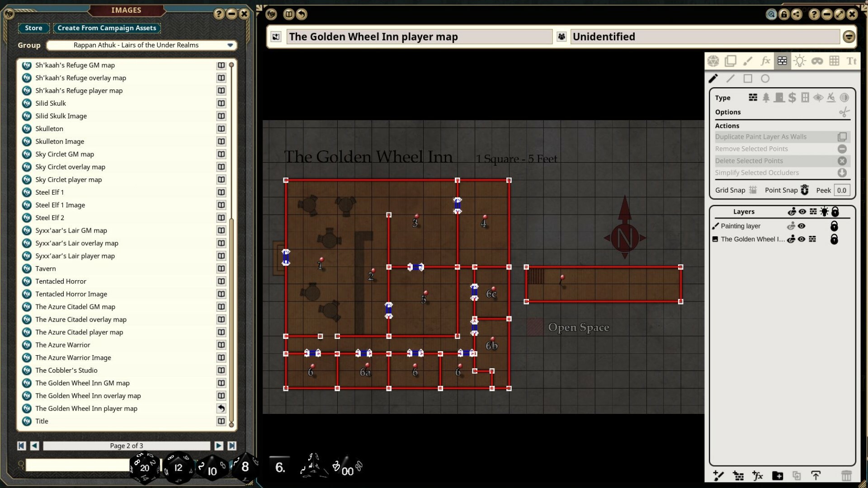This screenshot has width=868, height=488.
Task: Select the rectangle occluder drawing tool
Action: [748, 79]
